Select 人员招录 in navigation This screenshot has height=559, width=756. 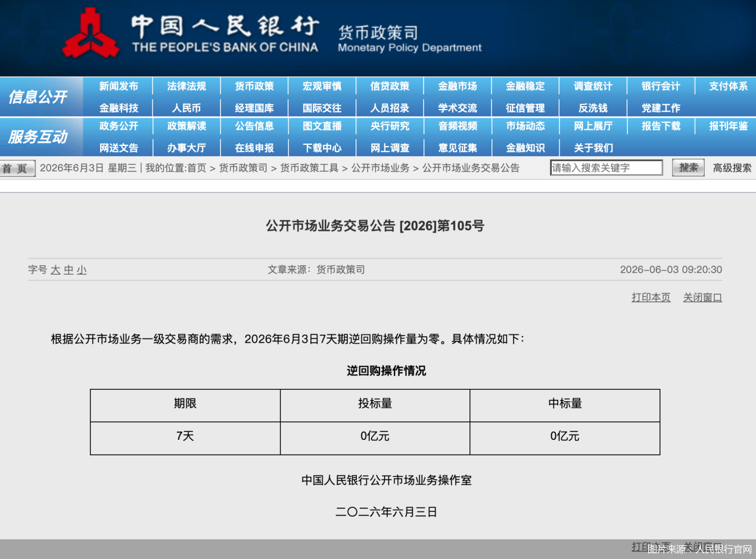pos(390,108)
